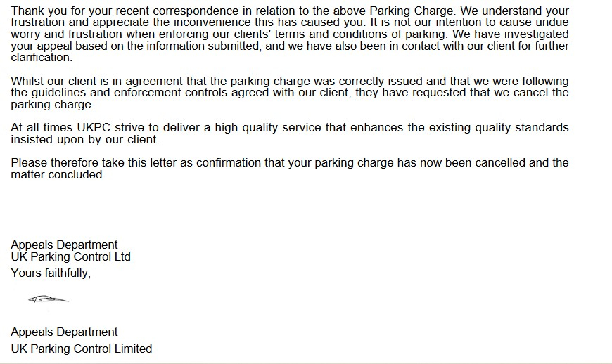The height and width of the screenshot is (364, 612).
Task: Click 'UK Parking Control Limited' at bottom
Action: pyautogui.click(x=82, y=349)
